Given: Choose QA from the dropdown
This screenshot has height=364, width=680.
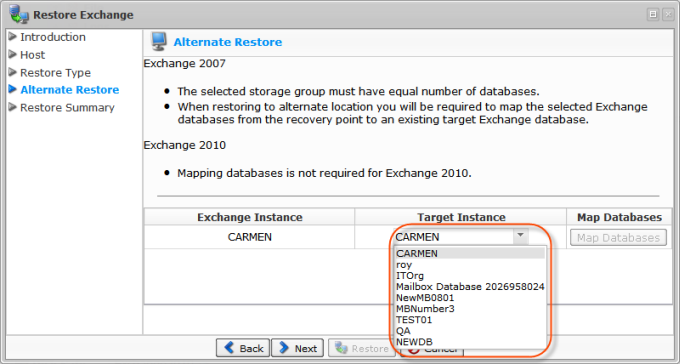Looking at the screenshot, I should coord(470,331).
